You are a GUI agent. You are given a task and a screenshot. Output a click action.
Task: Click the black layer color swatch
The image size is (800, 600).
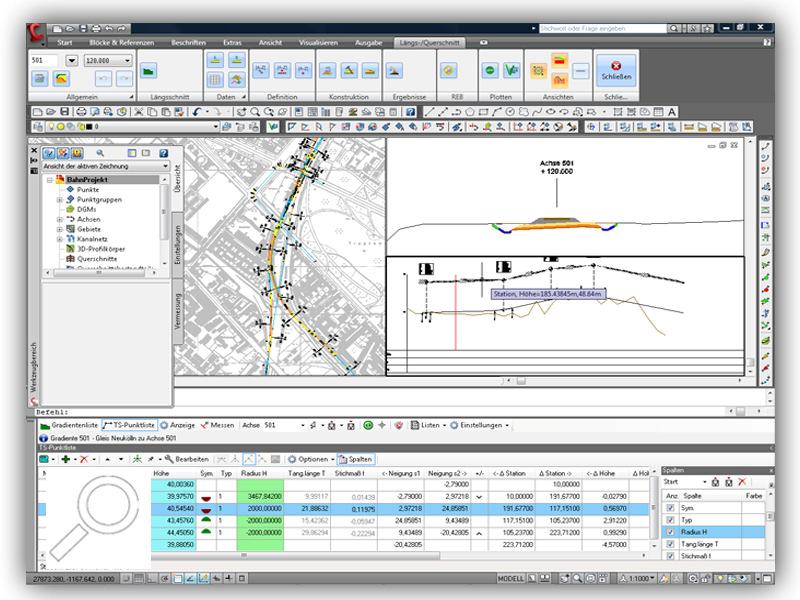[89, 127]
